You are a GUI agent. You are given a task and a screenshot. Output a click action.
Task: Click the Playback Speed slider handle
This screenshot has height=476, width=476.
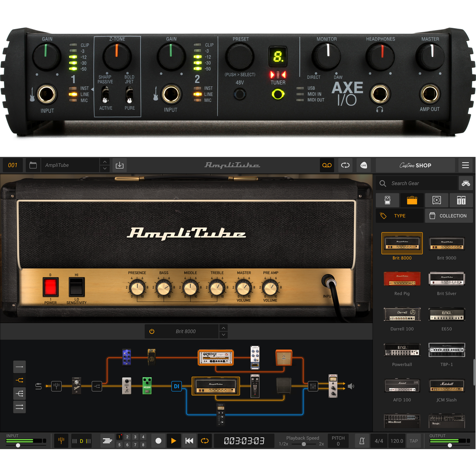tap(303, 444)
